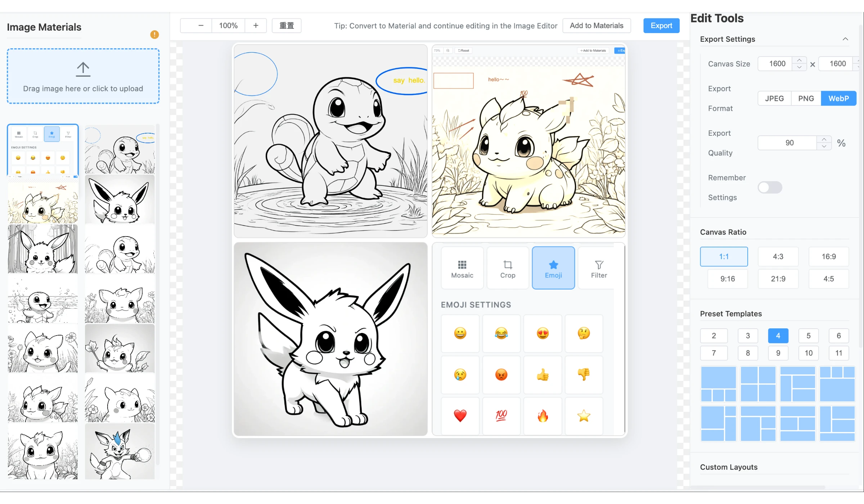This screenshot has width=864, height=504.
Task: Select the blue-crested fox holding ball thumbnail
Action: point(120,451)
